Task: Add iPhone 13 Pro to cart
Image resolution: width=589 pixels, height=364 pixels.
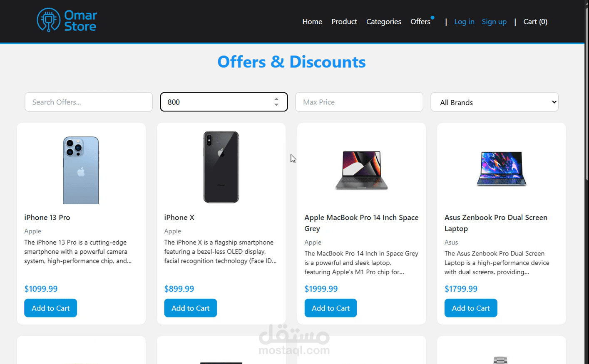Action: pyautogui.click(x=50, y=308)
